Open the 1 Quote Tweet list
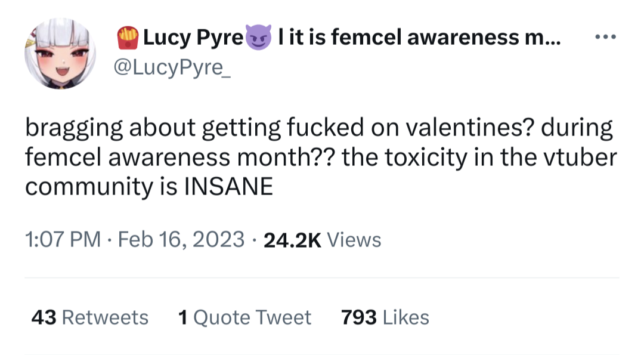Viewport: 644px width, 355px height. click(244, 317)
